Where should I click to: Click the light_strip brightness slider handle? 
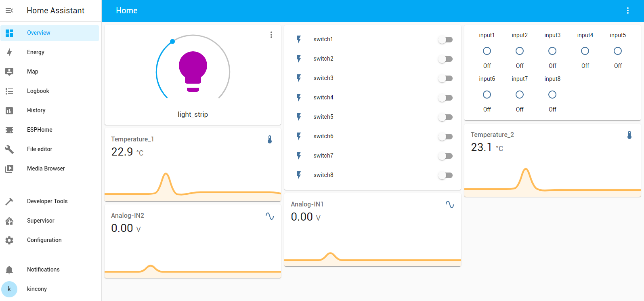pyautogui.click(x=172, y=41)
